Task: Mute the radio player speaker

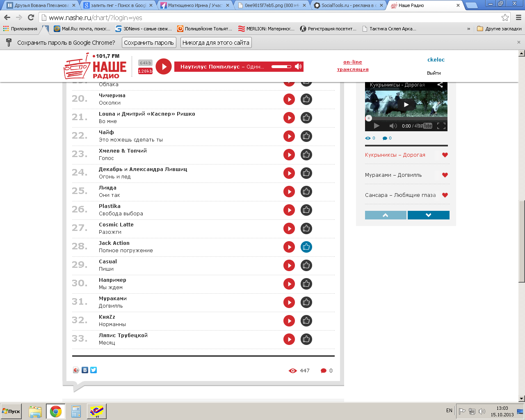Action: [298, 66]
